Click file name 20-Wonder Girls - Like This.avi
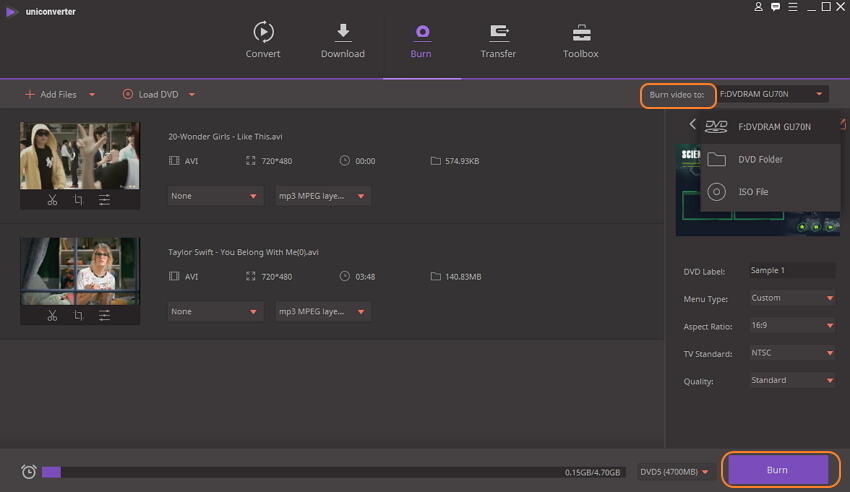850x492 pixels. coord(225,137)
